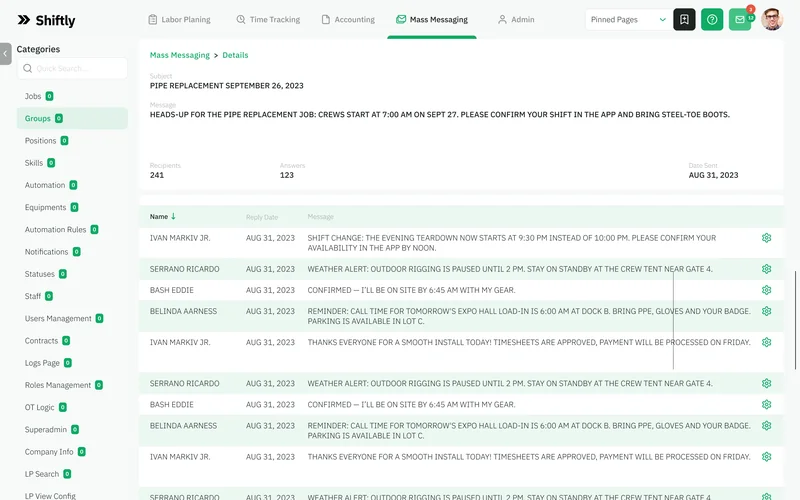Open settings gear for first CONFIRMED row
Viewport: 800px width, 500px height.
[766, 290]
